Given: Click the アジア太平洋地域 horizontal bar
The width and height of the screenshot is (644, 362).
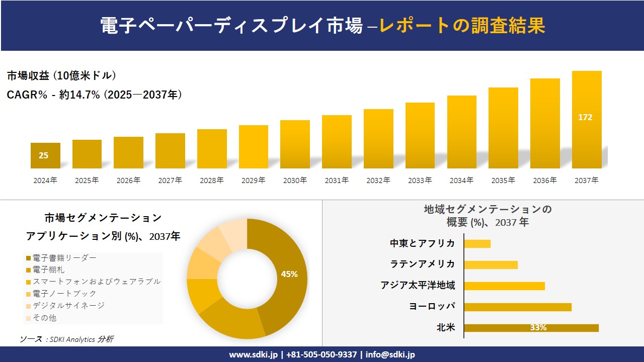Looking at the screenshot, I should pyautogui.click(x=504, y=286).
